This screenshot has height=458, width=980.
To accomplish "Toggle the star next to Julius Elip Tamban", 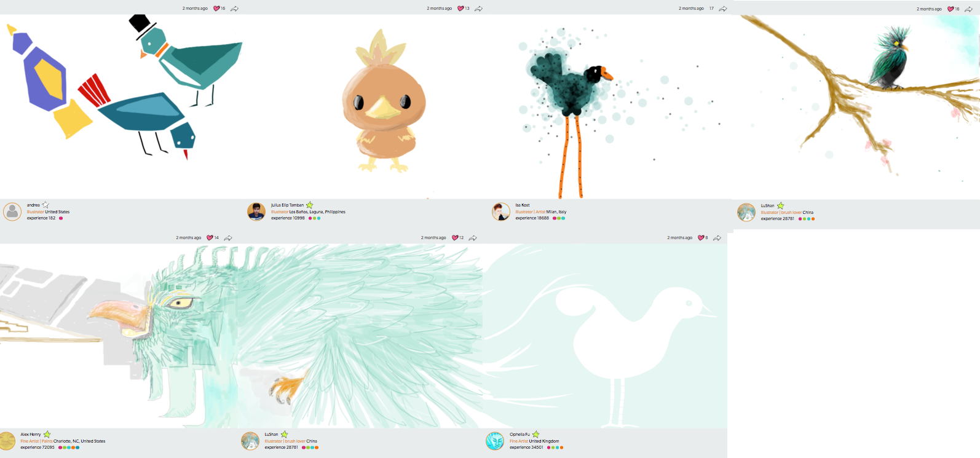I will click(x=310, y=205).
